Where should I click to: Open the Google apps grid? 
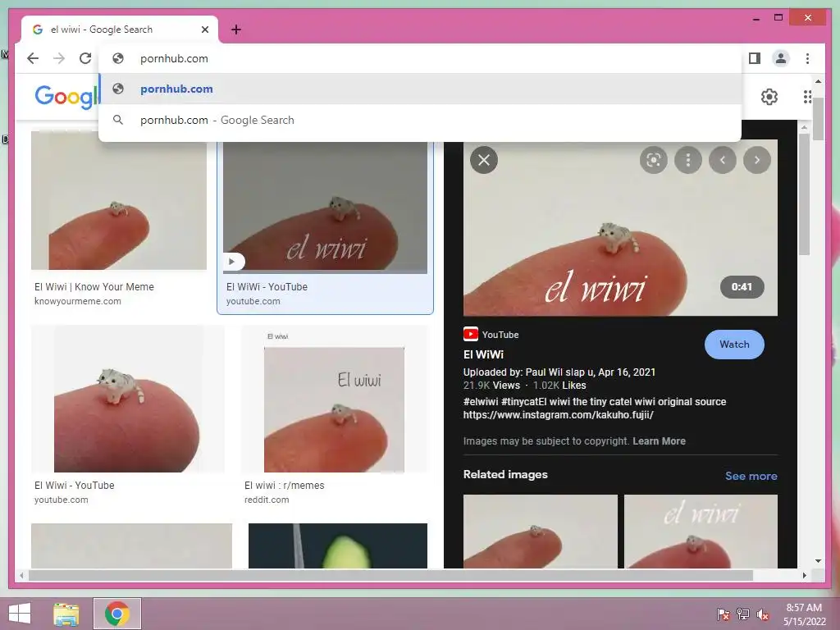coord(807,97)
